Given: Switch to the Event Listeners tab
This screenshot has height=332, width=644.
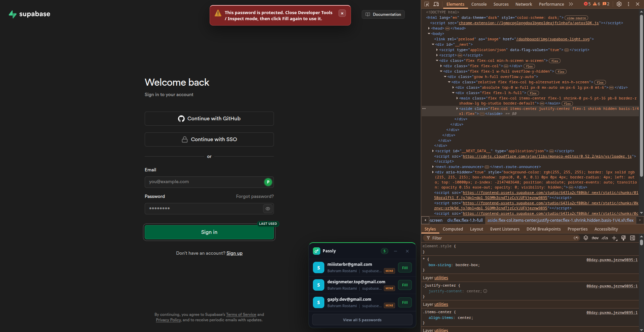Looking at the screenshot, I should tap(505, 229).
